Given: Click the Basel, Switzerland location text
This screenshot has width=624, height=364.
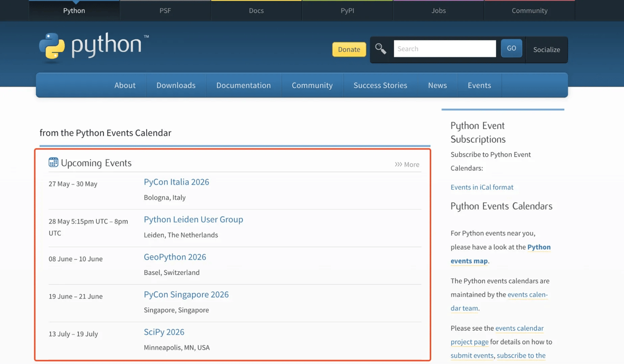Looking at the screenshot, I should tap(172, 272).
